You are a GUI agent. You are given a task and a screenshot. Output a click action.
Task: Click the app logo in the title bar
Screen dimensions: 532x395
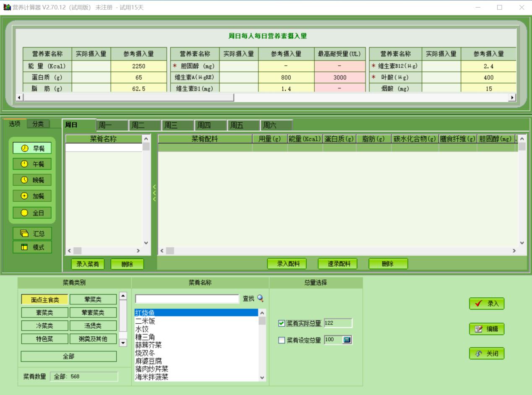7,8
